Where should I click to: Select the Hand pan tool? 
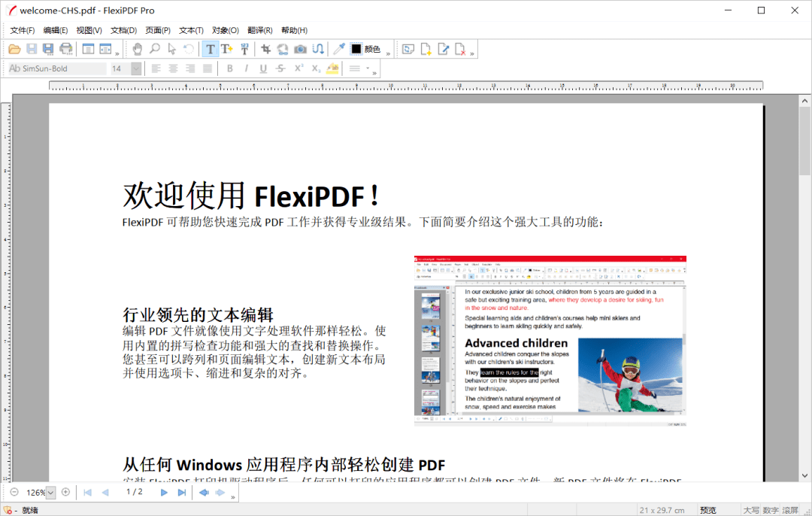coord(138,49)
